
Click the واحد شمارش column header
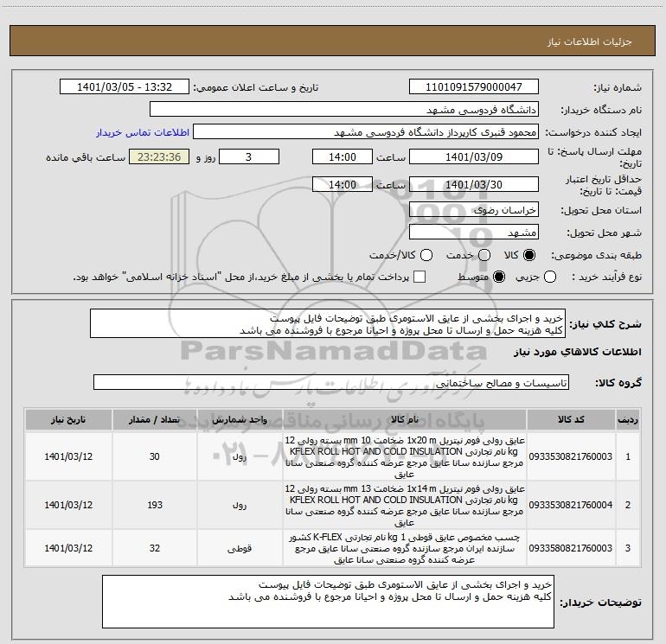[240, 419]
